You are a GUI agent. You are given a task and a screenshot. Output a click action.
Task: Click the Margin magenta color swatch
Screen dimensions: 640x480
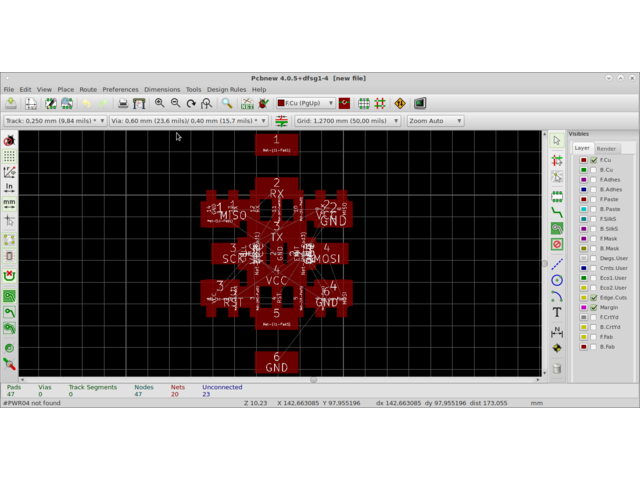point(584,307)
